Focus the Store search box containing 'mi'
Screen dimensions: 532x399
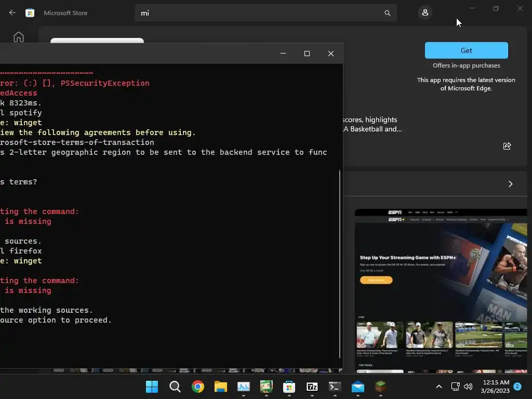(265, 13)
